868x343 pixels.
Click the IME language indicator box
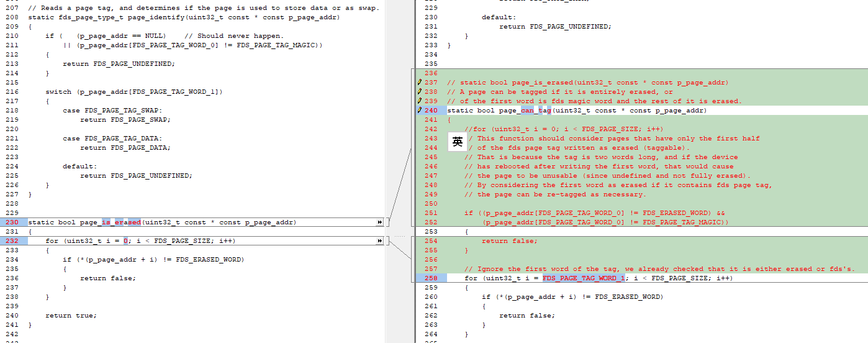(458, 142)
